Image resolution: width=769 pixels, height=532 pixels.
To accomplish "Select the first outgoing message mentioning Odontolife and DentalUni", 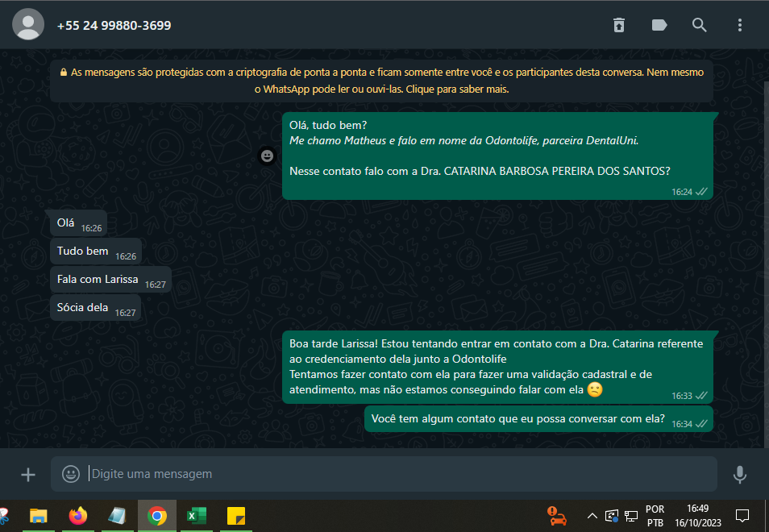I will 497,156.
